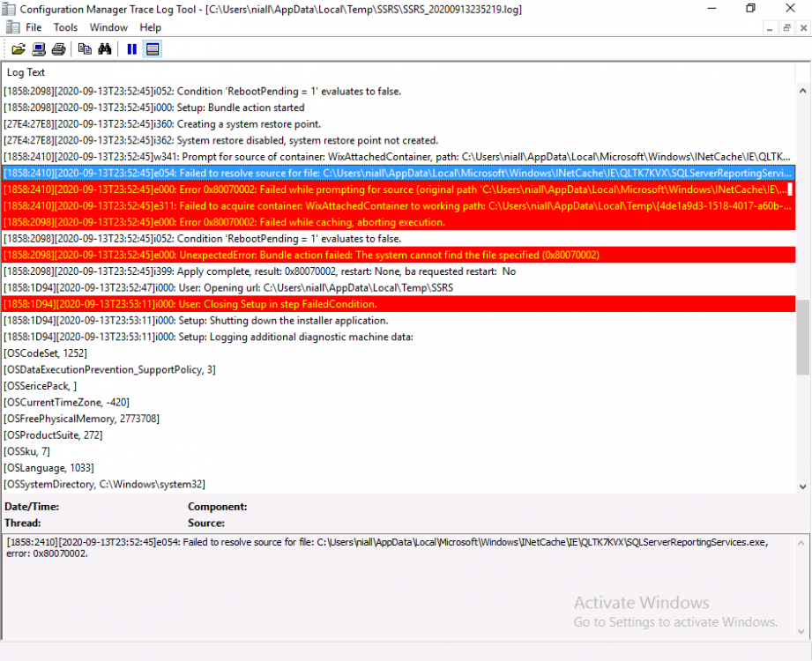Click the application icon in the title bar
The width and height of the screenshot is (812, 661).
pos(9,9)
